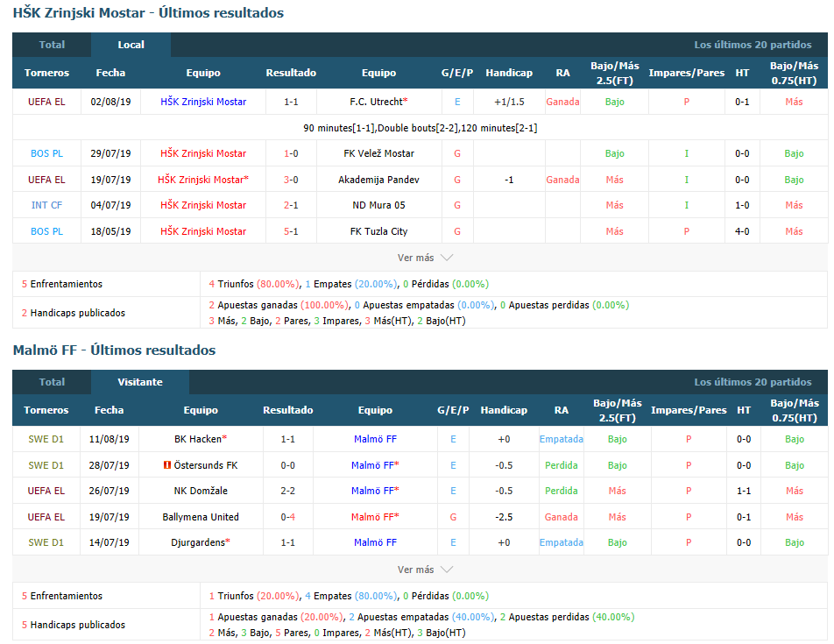This screenshot has width=834, height=644.
Task: Switch to Total tab in Zrinjski Mostar results
Action: [52, 45]
